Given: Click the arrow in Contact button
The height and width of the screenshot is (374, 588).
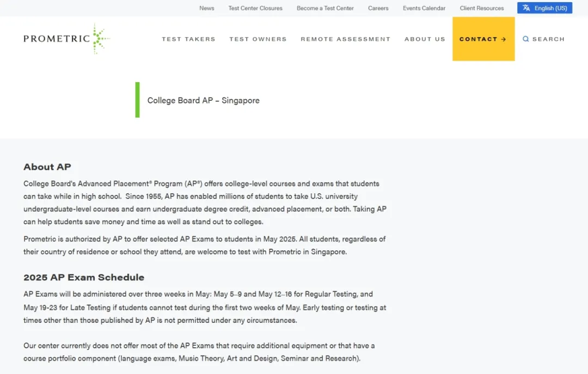Looking at the screenshot, I should [x=504, y=39].
